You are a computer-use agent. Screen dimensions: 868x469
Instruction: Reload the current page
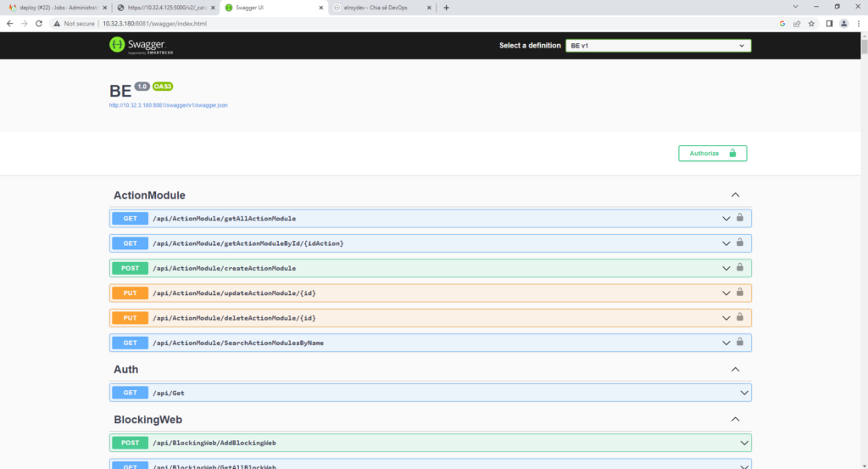point(39,23)
